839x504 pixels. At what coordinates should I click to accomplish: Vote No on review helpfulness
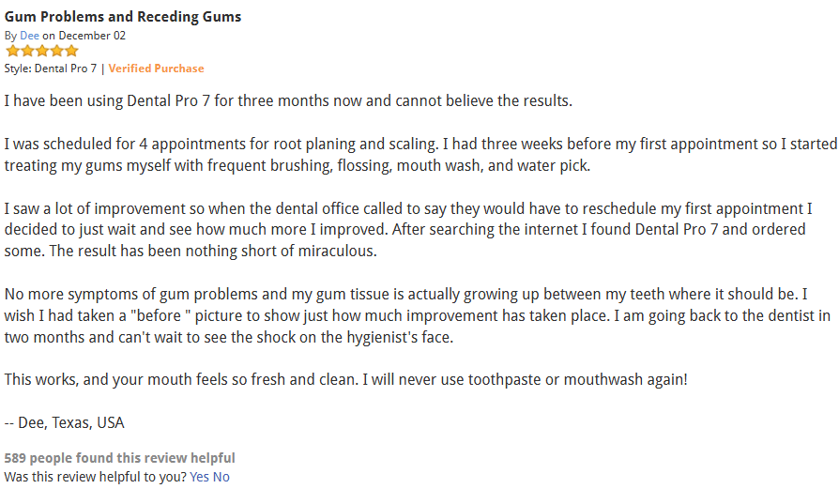coord(221,477)
